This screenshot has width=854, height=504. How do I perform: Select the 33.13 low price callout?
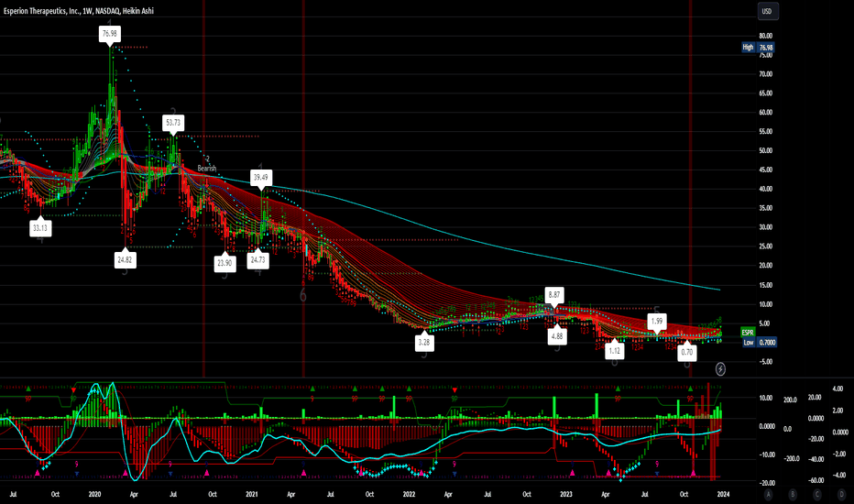pyautogui.click(x=40, y=228)
